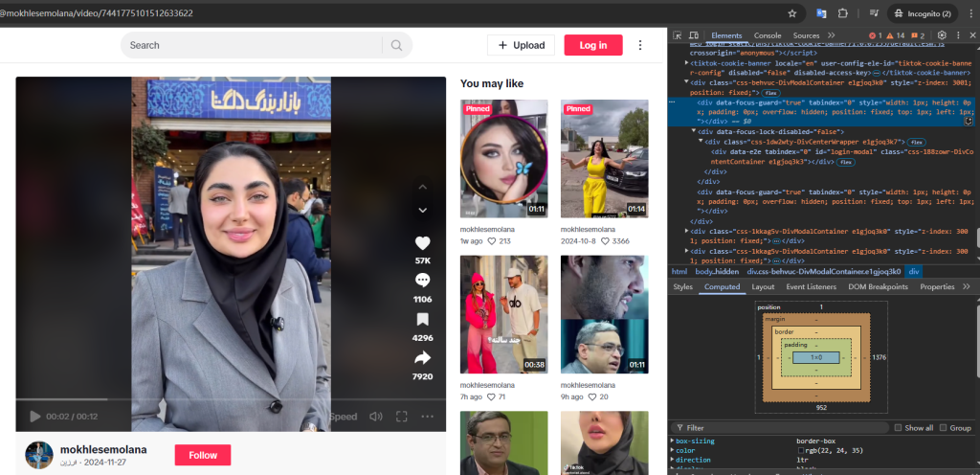Expand the box-sizing computed property

click(673, 441)
